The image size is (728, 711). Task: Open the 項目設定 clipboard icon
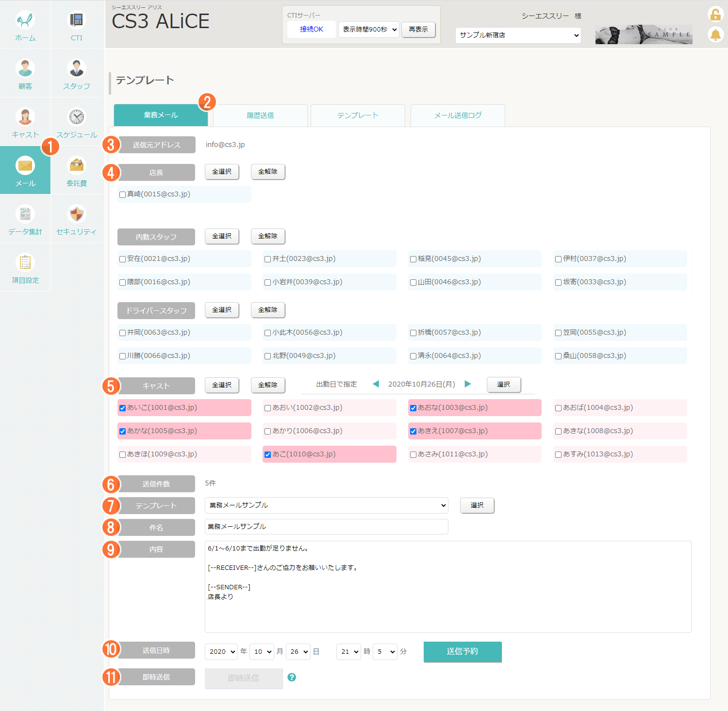(x=25, y=262)
